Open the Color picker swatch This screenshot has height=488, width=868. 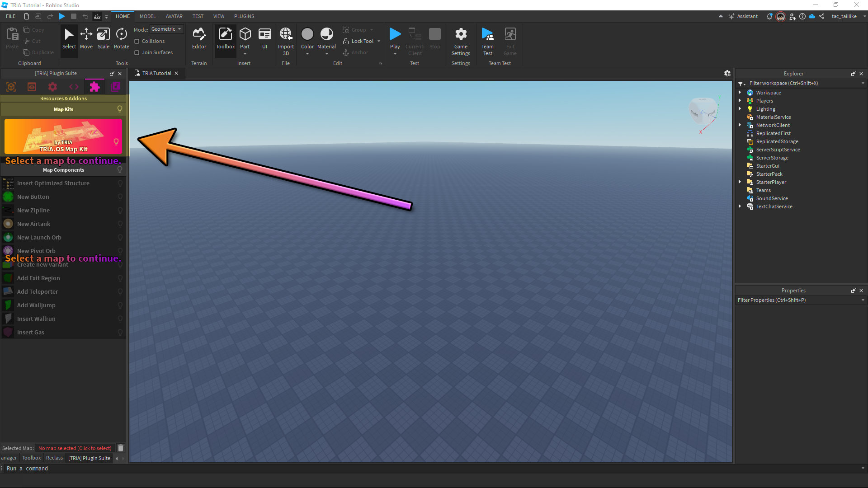click(307, 34)
